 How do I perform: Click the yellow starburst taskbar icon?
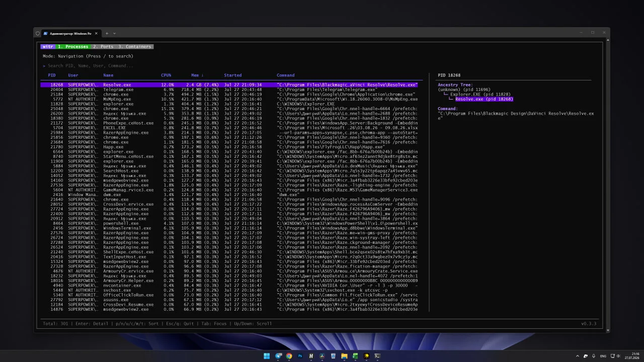click(x=367, y=356)
